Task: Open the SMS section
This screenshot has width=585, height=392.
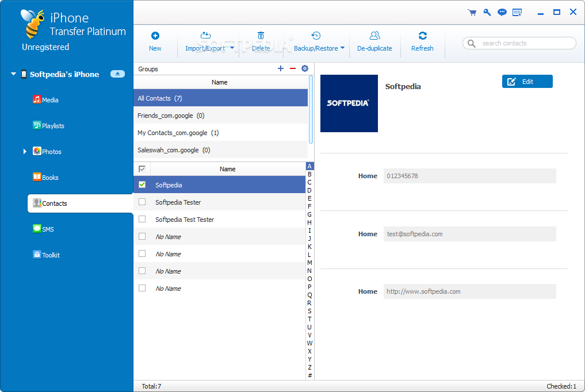Action: click(48, 229)
